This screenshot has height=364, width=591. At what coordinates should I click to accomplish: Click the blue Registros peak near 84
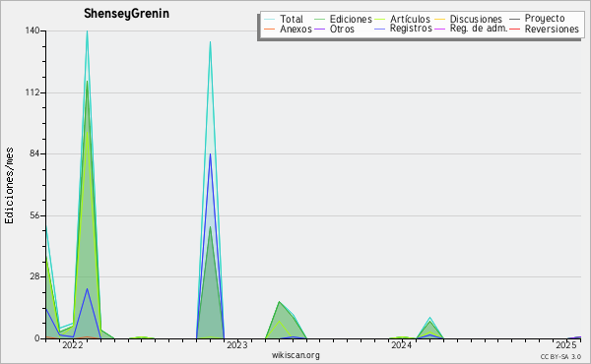(211, 153)
